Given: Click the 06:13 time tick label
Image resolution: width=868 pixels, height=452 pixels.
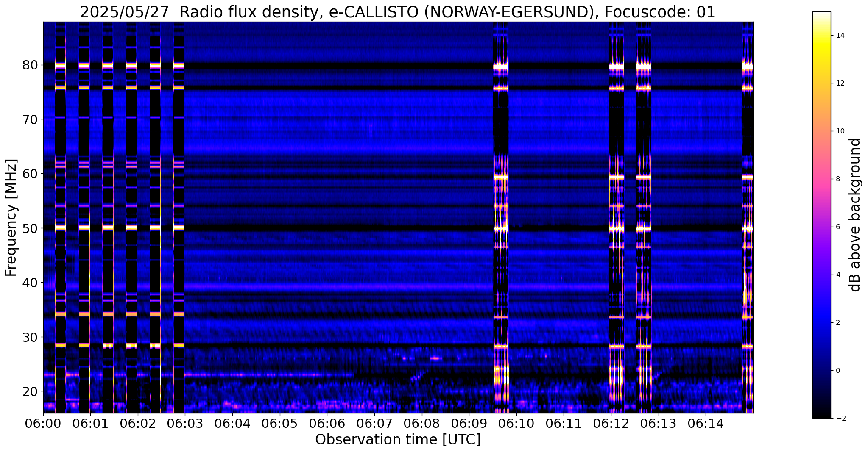Looking at the screenshot, I should (658, 424).
